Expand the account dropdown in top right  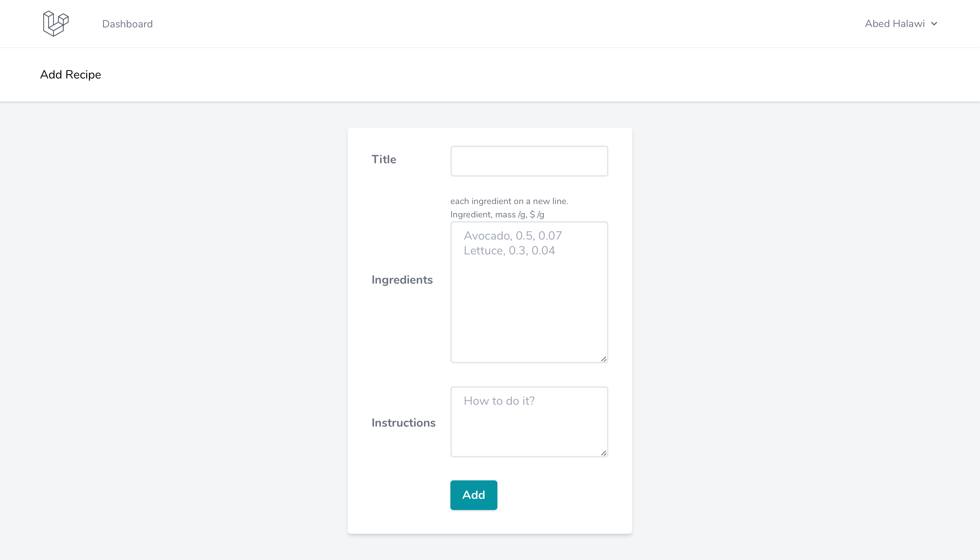point(901,24)
